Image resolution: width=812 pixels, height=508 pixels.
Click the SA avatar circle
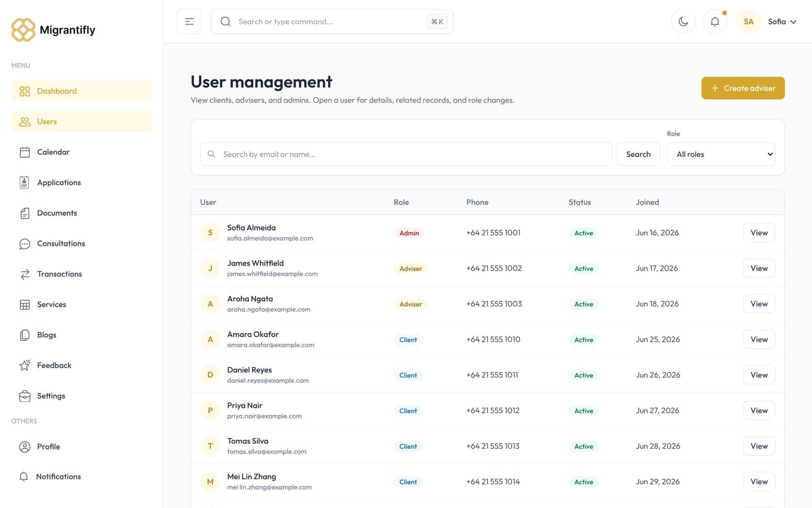coord(749,21)
